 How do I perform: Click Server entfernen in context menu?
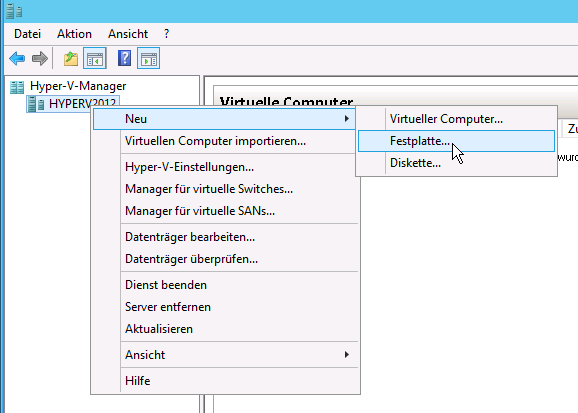(x=226, y=307)
